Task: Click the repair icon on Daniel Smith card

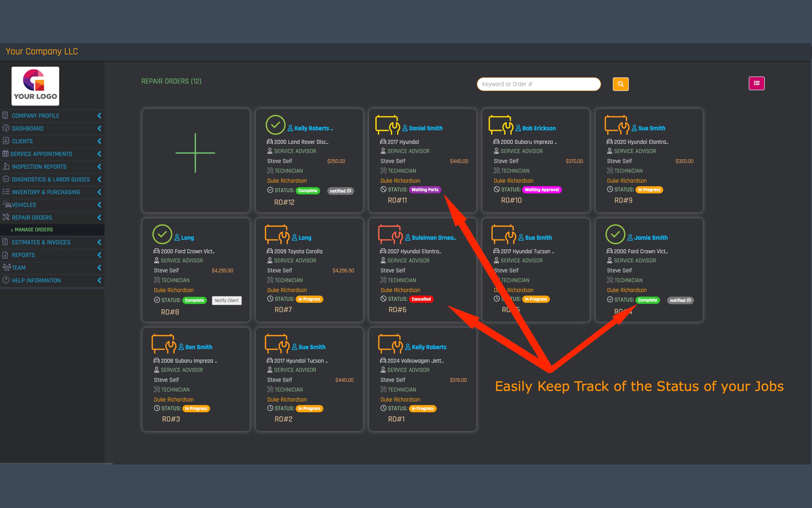Action: pos(388,125)
